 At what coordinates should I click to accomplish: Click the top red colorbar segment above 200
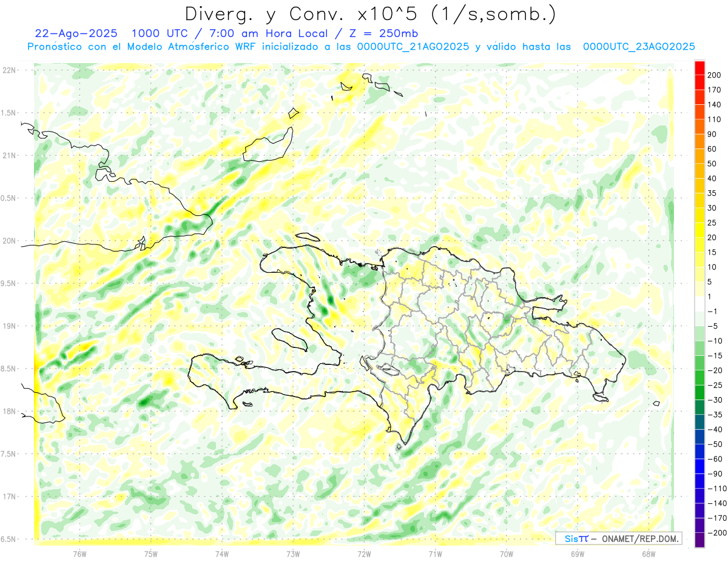click(699, 68)
